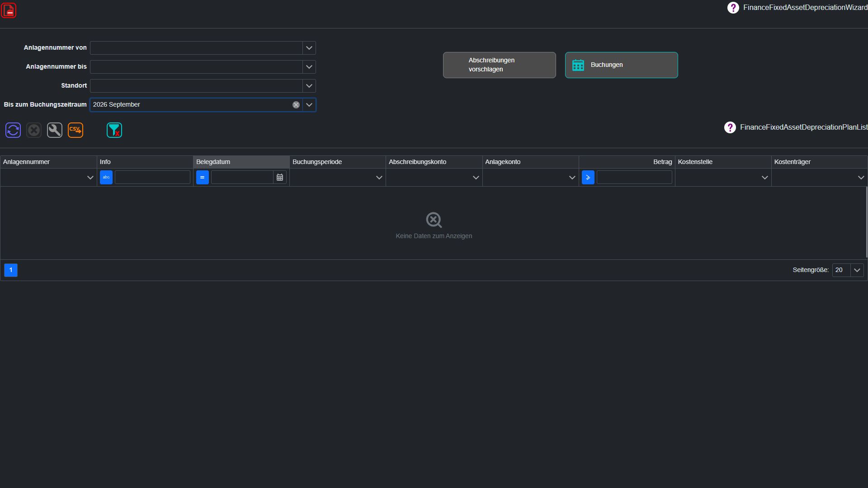Click Abschreibungen vorschlagen button
This screenshot has height=488, width=868.
(500, 65)
